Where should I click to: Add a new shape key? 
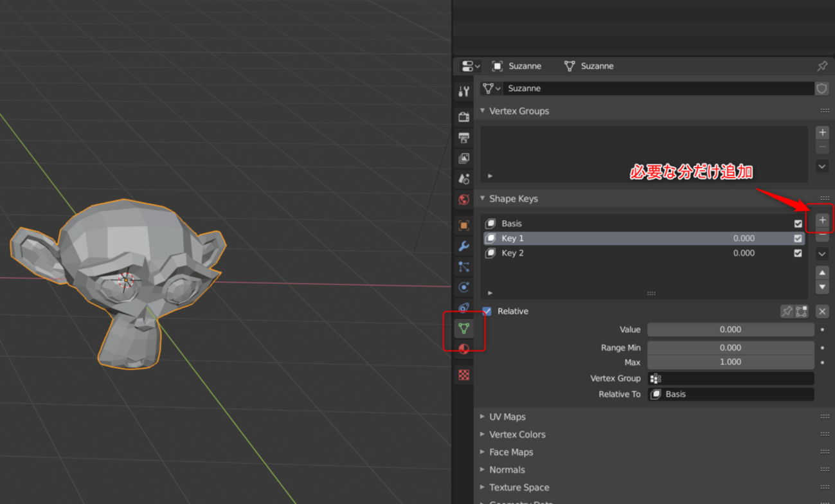[x=822, y=221]
